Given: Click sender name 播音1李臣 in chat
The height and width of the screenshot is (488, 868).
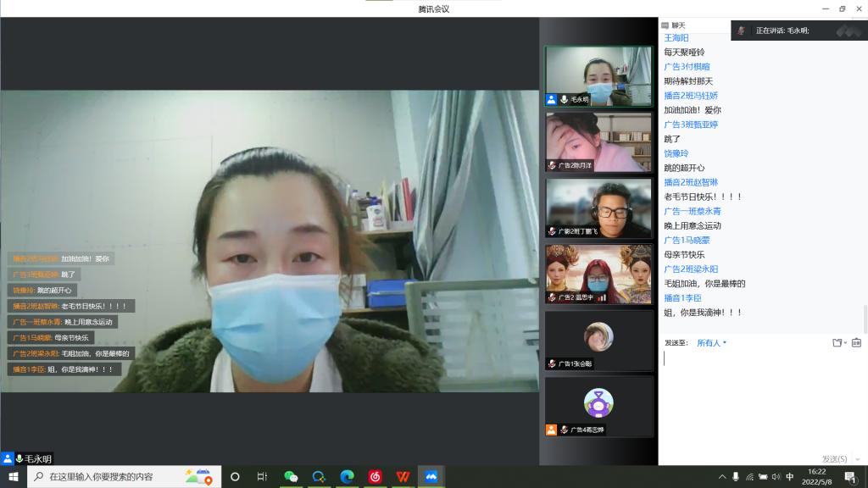Looking at the screenshot, I should tap(682, 297).
